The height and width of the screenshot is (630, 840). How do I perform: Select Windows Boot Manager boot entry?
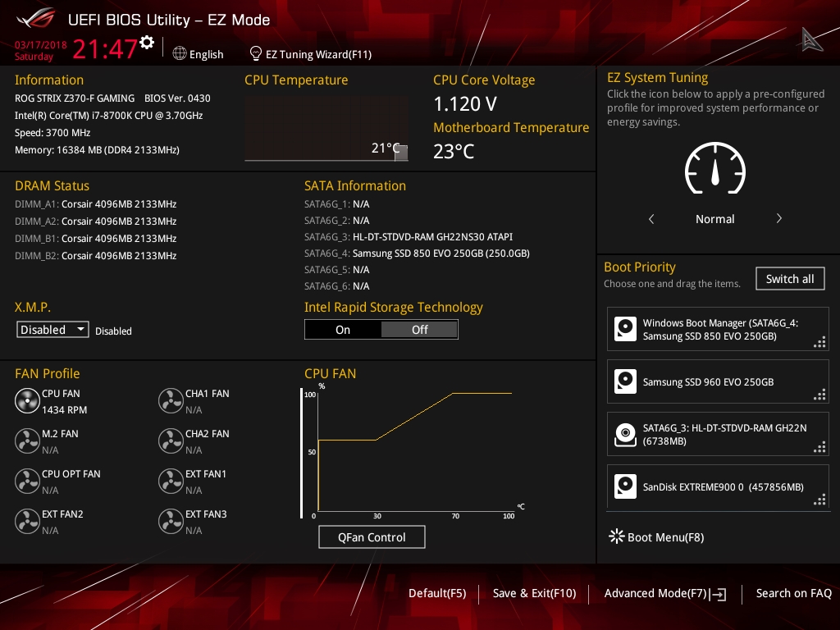(718, 329)
